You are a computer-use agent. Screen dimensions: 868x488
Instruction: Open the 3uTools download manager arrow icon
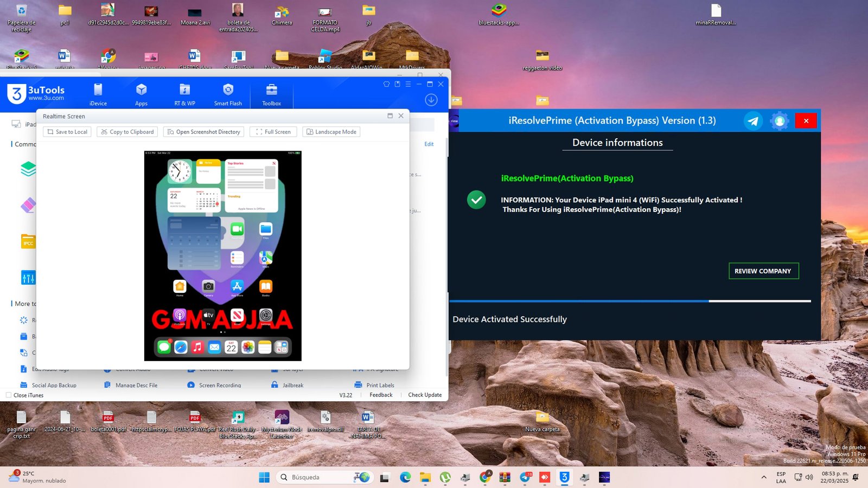431,100
